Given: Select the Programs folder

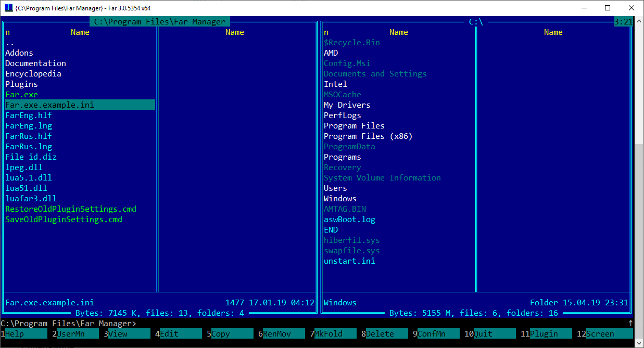Looking at the screenshot, I should (343, 157).
